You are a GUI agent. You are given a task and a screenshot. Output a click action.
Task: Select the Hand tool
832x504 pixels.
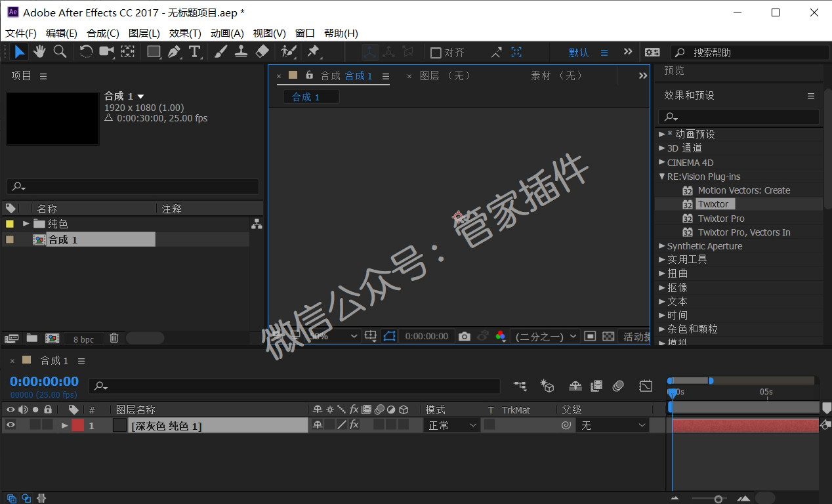click(x=39, y=52)
